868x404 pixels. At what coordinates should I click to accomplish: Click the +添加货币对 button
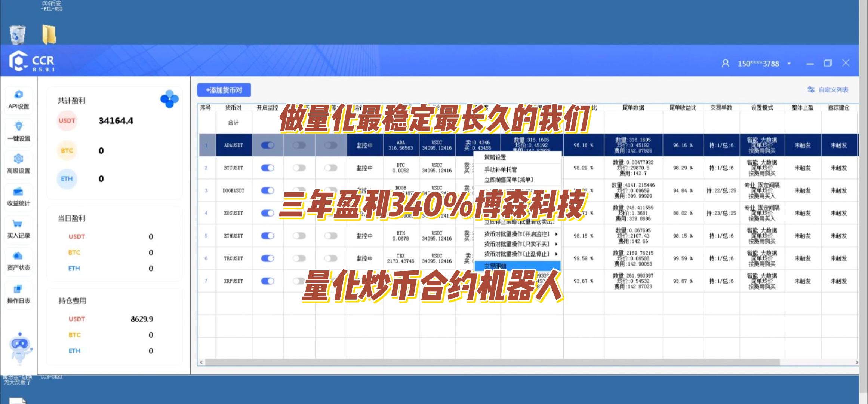(x=224, y=90)
